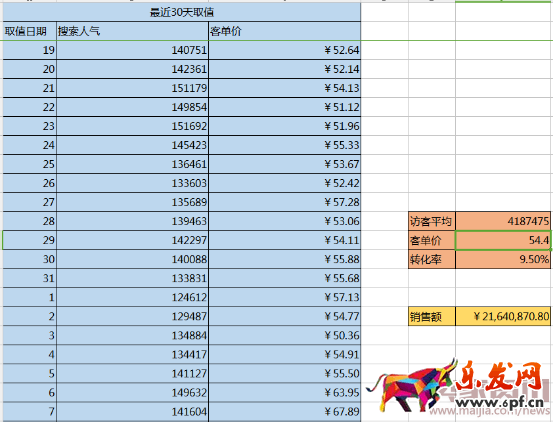This screenshot has width=554, height=423.
Task: Select the cell with value 135689
Action: [x=132, y=203]
